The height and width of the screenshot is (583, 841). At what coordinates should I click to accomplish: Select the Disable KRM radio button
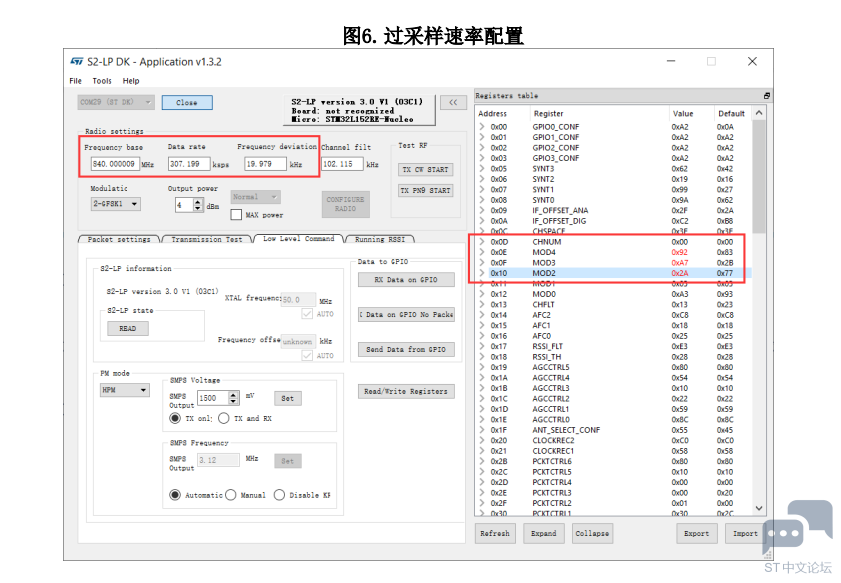pyautogui.click(x=279, y=495)
